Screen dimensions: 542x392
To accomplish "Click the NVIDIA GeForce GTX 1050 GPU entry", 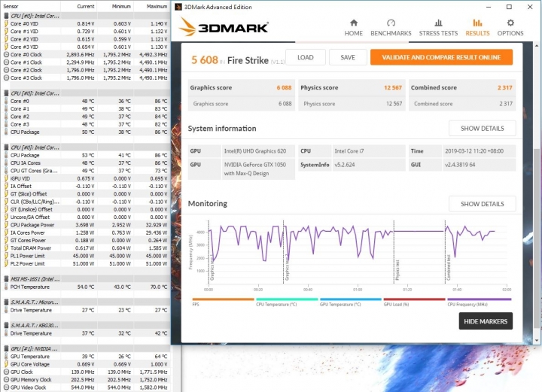I will (258, 169).
